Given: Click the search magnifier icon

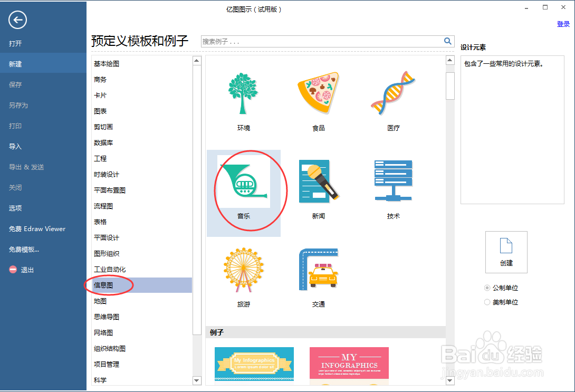Looking at the screenshot, I should click(x=447, y=41).
